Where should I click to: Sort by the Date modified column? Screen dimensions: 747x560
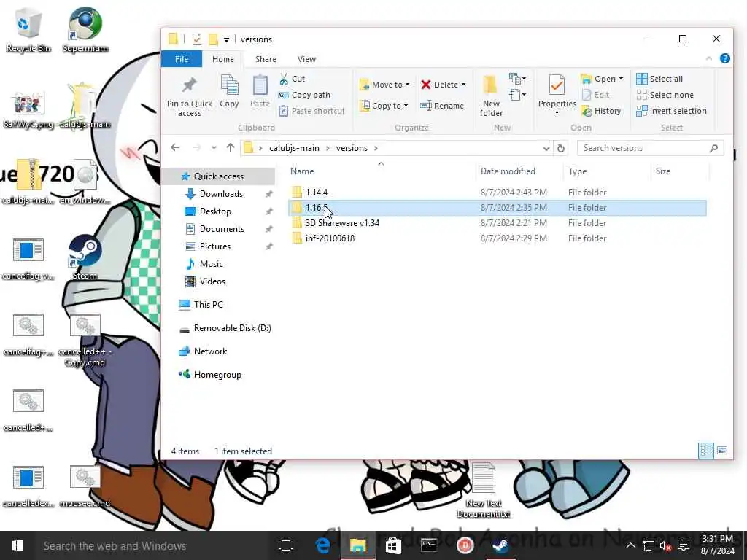tap(508, 171)
